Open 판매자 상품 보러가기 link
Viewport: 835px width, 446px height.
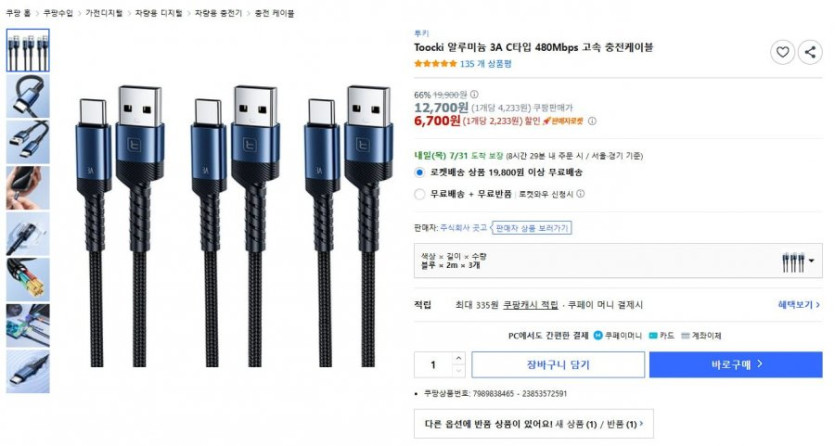[x=531, y=228]
